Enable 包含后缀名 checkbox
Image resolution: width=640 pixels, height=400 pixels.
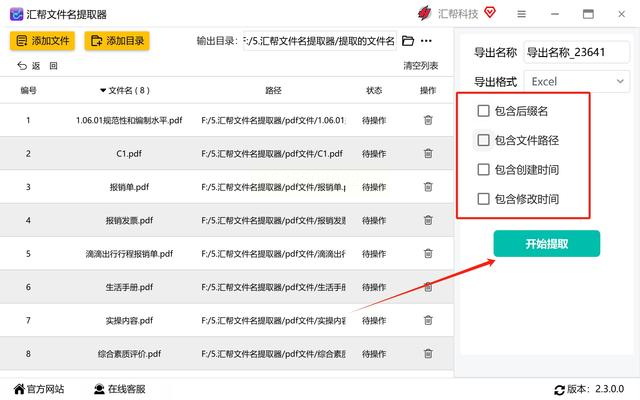click(x=483, y=111)
